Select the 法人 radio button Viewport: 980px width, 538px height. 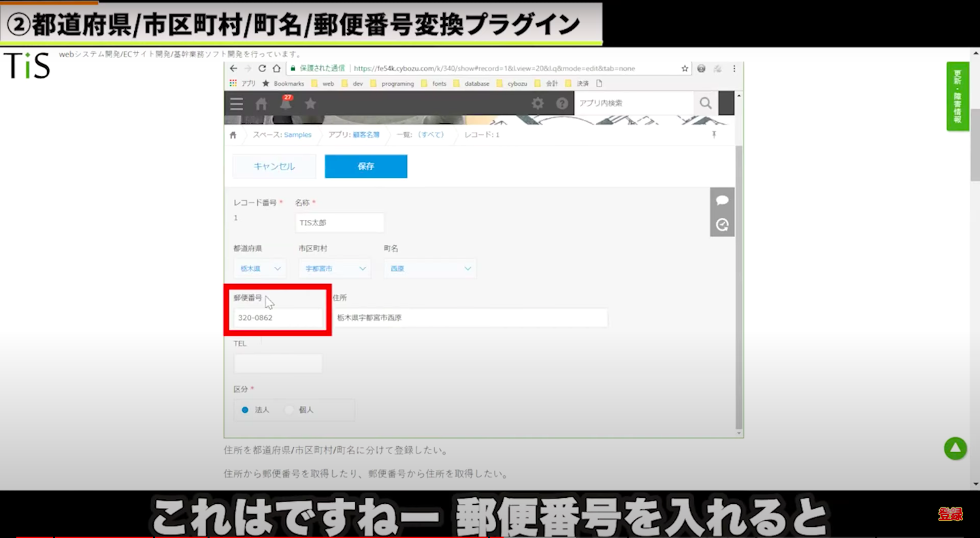245,410
